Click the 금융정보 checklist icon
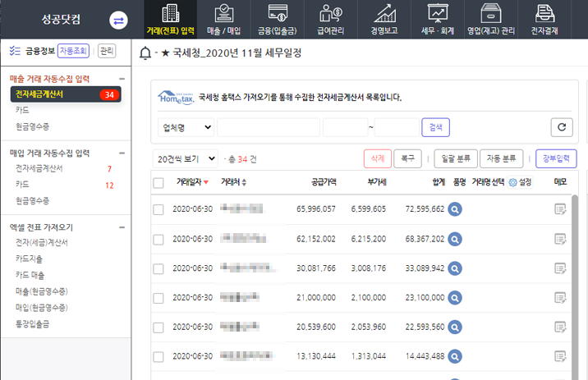Screen dimensions: 588x380 point(15,51)
